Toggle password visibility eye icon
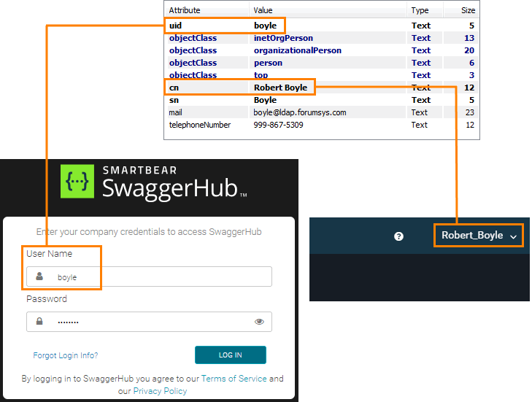This screenshot has height=402, width=532. [x=259, y=322]
